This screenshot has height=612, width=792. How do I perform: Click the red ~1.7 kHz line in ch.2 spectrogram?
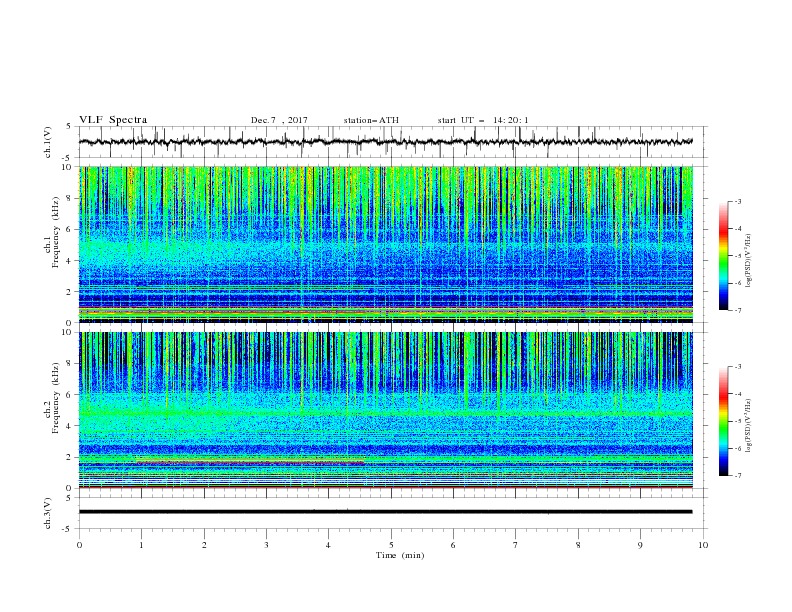pos(250,462)
